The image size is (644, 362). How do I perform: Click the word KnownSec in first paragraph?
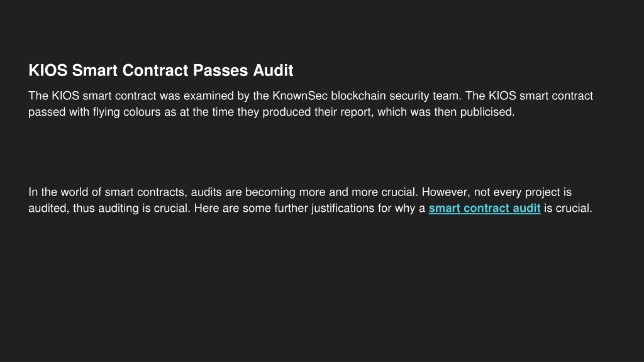300,96
